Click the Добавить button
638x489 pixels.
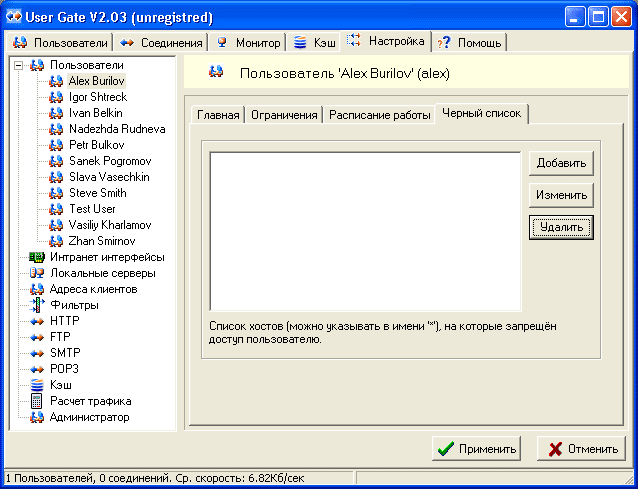pyautogui.click(x=561, y=163)
